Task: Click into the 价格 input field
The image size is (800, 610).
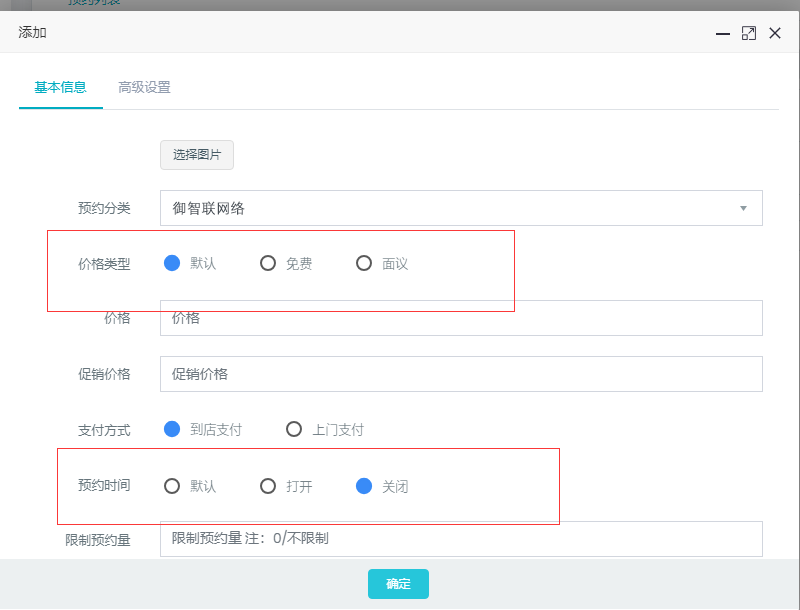Action: [x=460, y=318]
